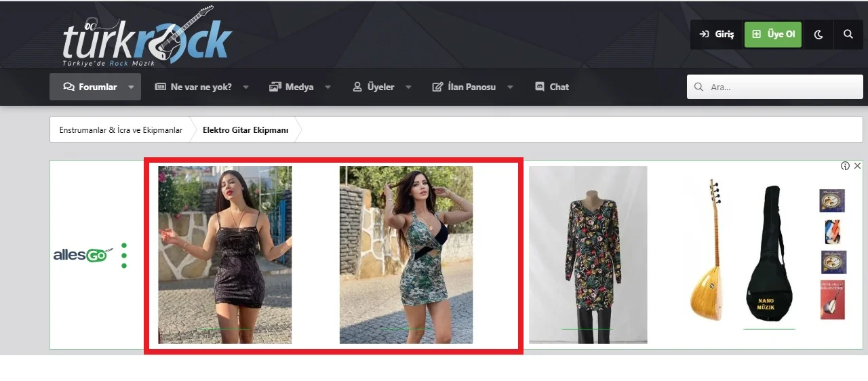Toggle dark mode moon icon
Viewport: 868px width, 381px height.
[x=818, y=35]
